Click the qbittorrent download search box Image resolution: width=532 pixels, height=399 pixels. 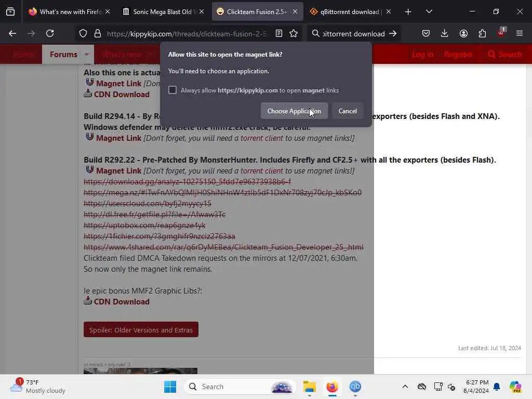[353, 34]
